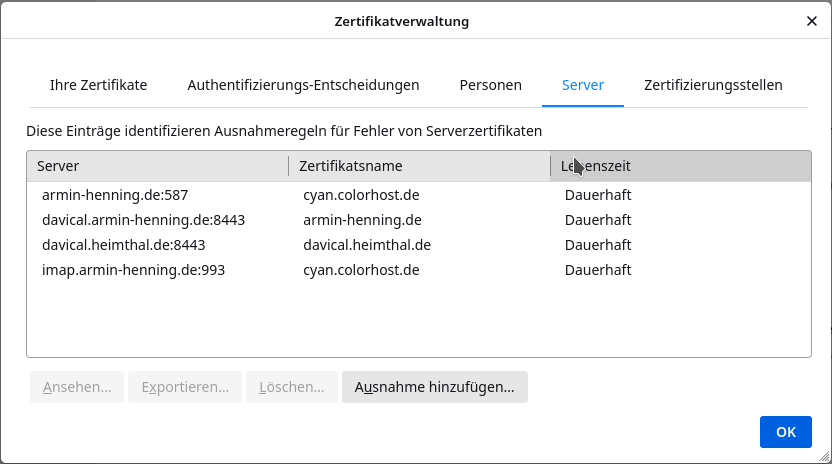
Task: Open the Ausnahme hinzufügen dialog
Action: [434, 387]
